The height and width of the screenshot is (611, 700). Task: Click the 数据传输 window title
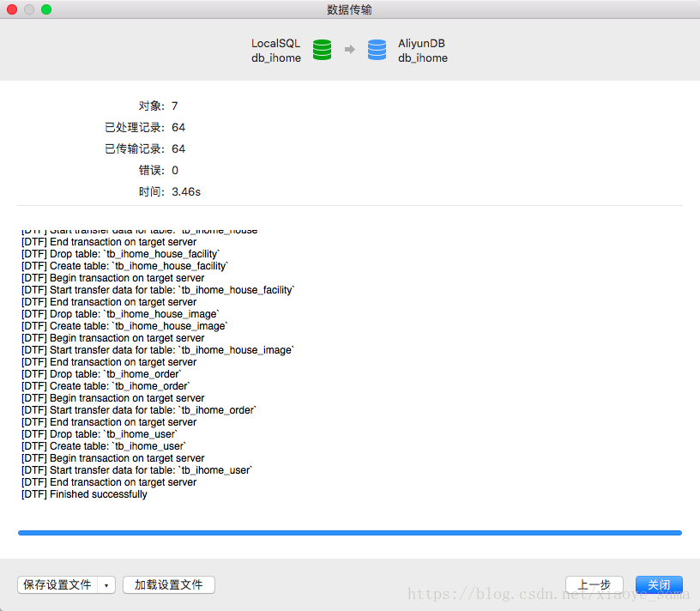tap(349, 9)
